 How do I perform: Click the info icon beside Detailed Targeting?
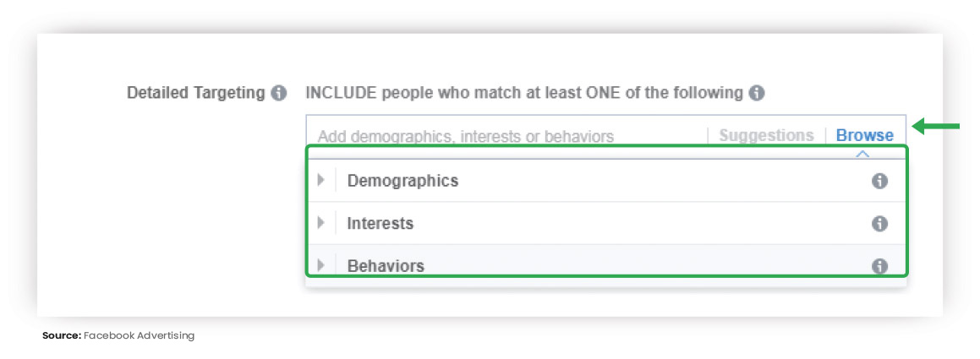[278, 94]
